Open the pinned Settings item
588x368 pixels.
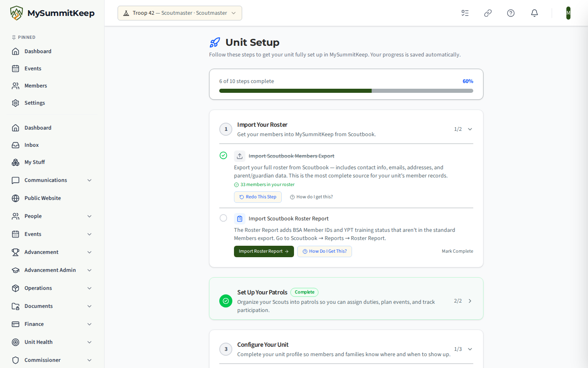click(52, 103)
